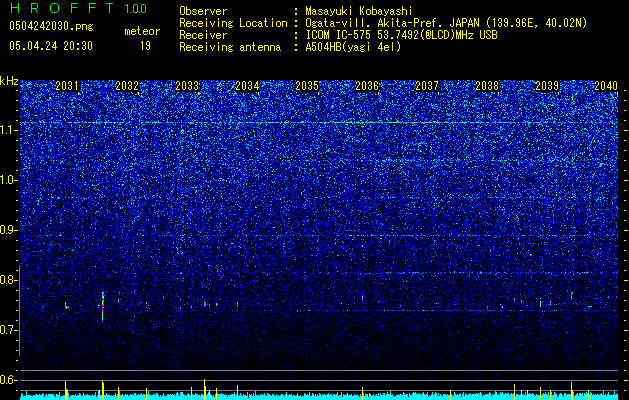Viewport: 629px width, 400px height.
Task: Click the meteor echo near 2039:30
Action: point(572,295)
